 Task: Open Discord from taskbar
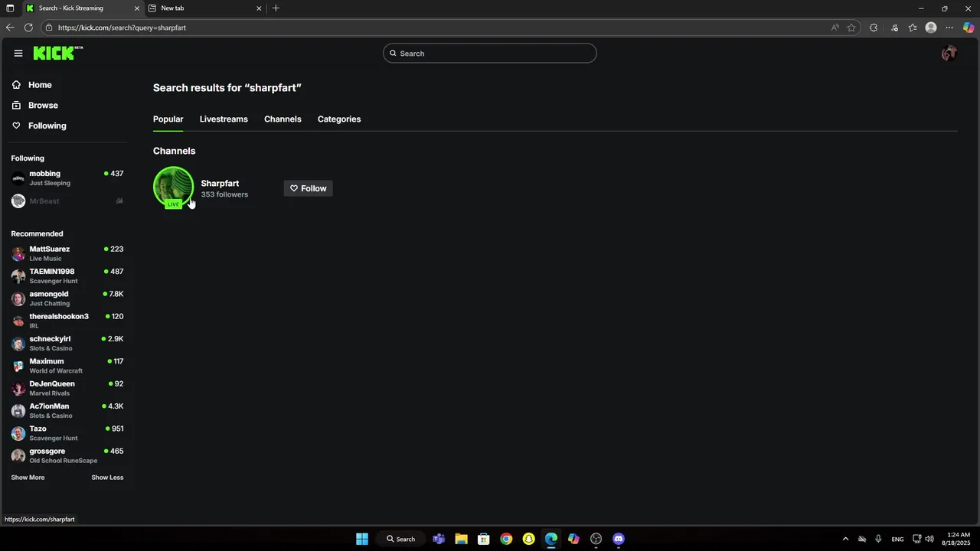619,539
